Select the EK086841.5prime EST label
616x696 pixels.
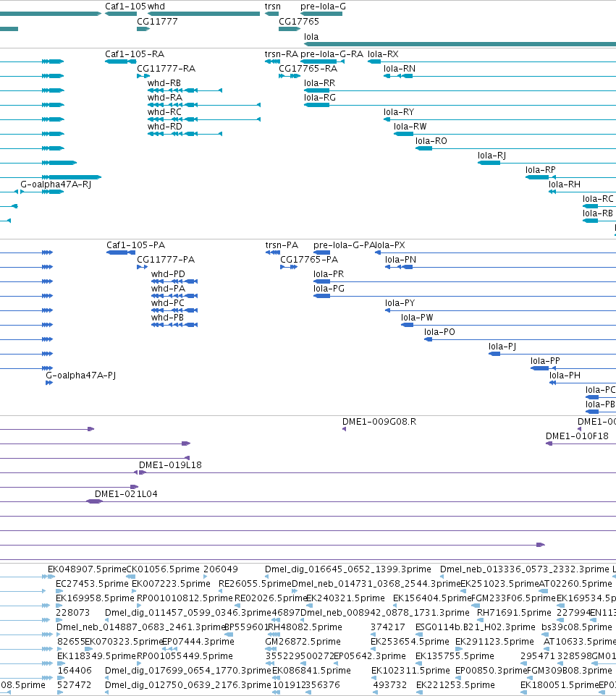click(x=312, y=670)
